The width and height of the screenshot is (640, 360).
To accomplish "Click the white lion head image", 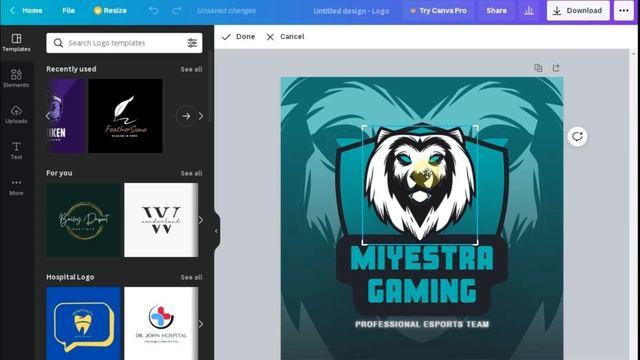I will pyautogui.click(x=420, y=184).
